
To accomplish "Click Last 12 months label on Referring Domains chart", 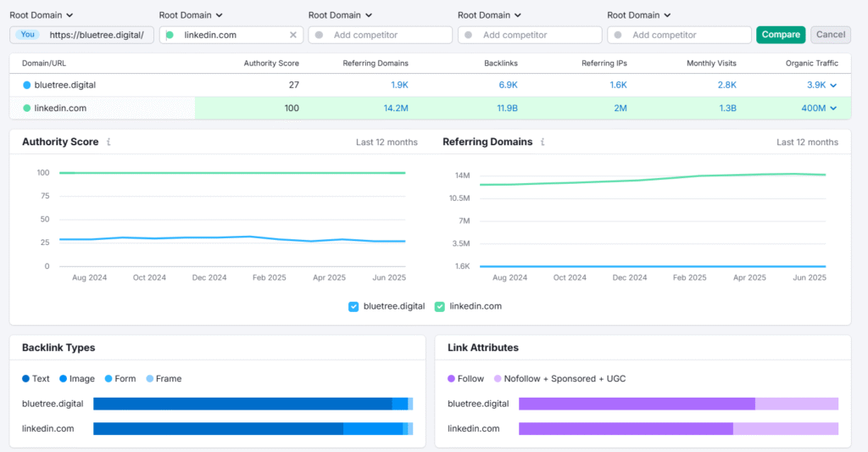I will coord(807,142).
